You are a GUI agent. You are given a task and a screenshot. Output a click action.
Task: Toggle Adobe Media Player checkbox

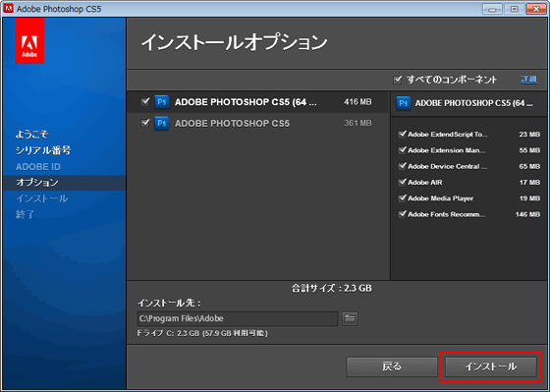(x=402, y=198)
